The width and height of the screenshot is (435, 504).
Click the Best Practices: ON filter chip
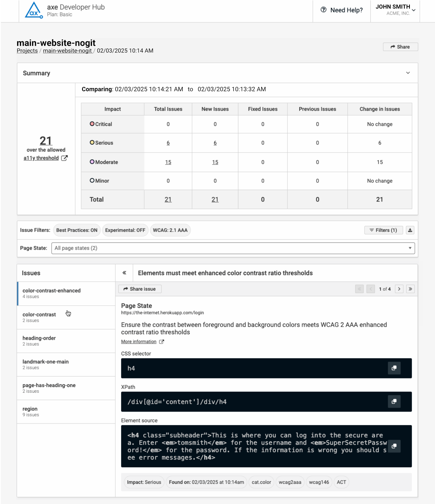[77, 230]
